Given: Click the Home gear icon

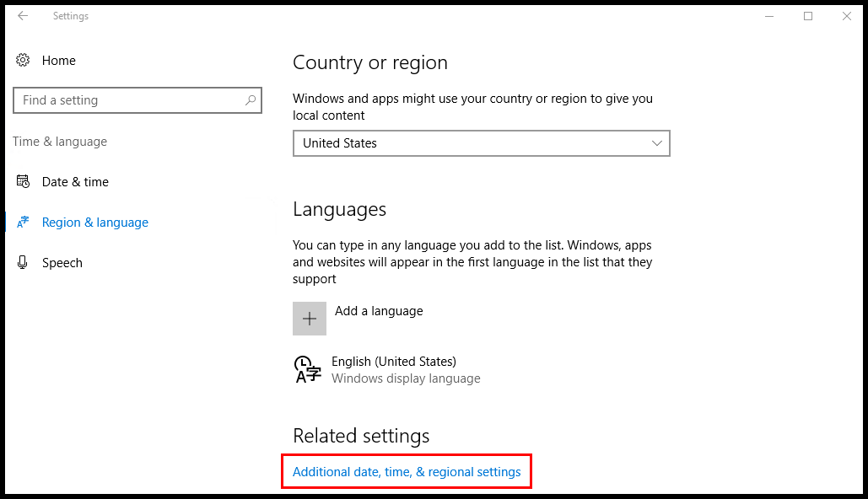Looking at the screenshot, I should coord(23,60).
